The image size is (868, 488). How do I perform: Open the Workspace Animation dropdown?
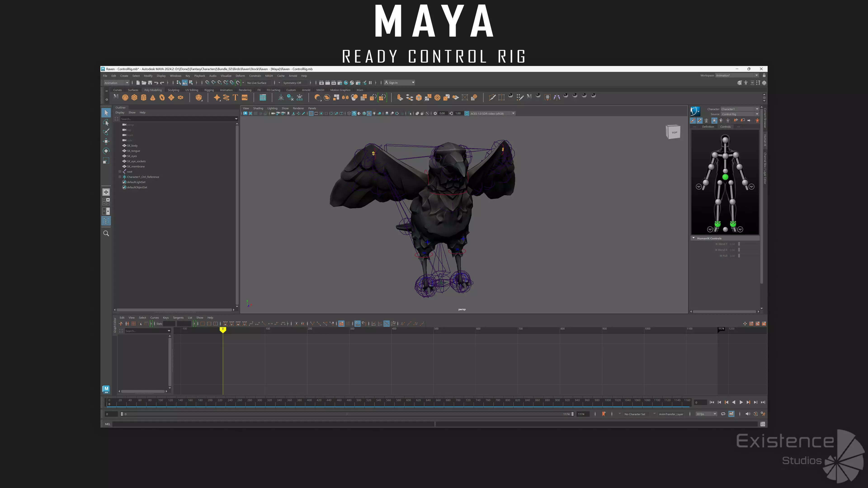(737, 75)
